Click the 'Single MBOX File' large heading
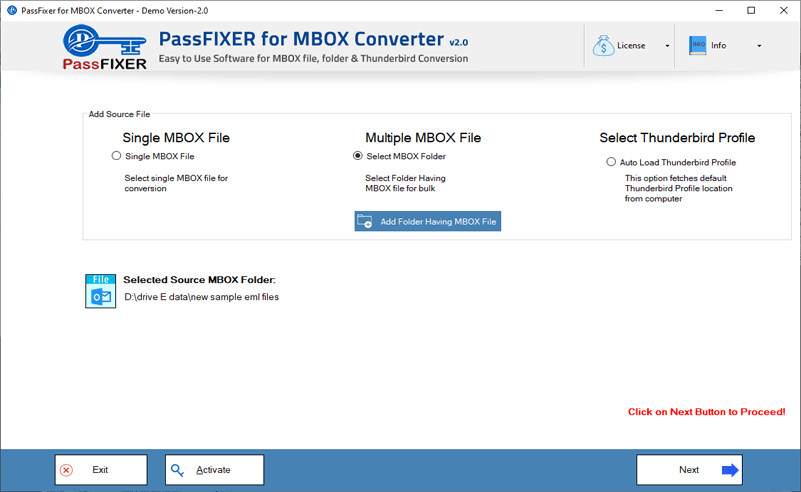Screen dimensions: 801x492 click(176, 137)
